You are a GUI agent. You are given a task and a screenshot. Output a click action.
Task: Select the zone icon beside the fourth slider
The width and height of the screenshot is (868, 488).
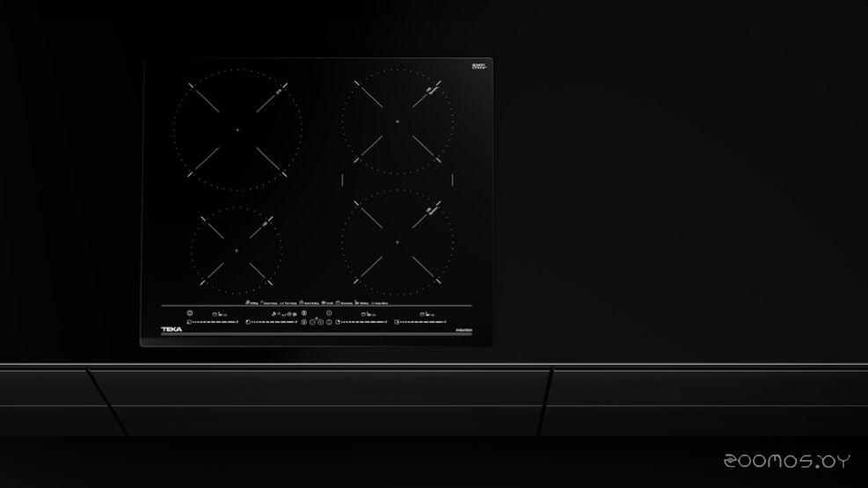click(x=397, y=322)
